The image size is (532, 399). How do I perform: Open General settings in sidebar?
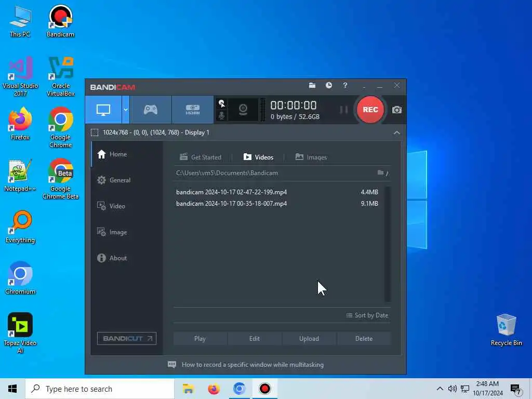point(127,180)
